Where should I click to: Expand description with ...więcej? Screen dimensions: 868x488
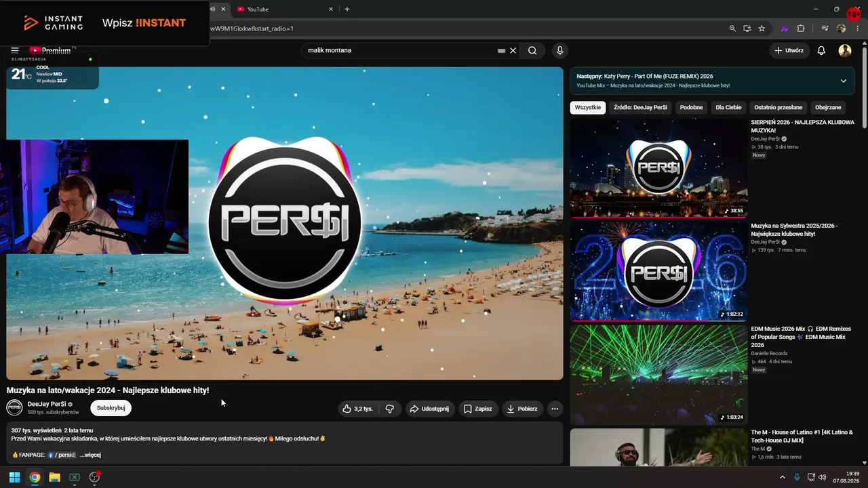click(x=90, y=455)
